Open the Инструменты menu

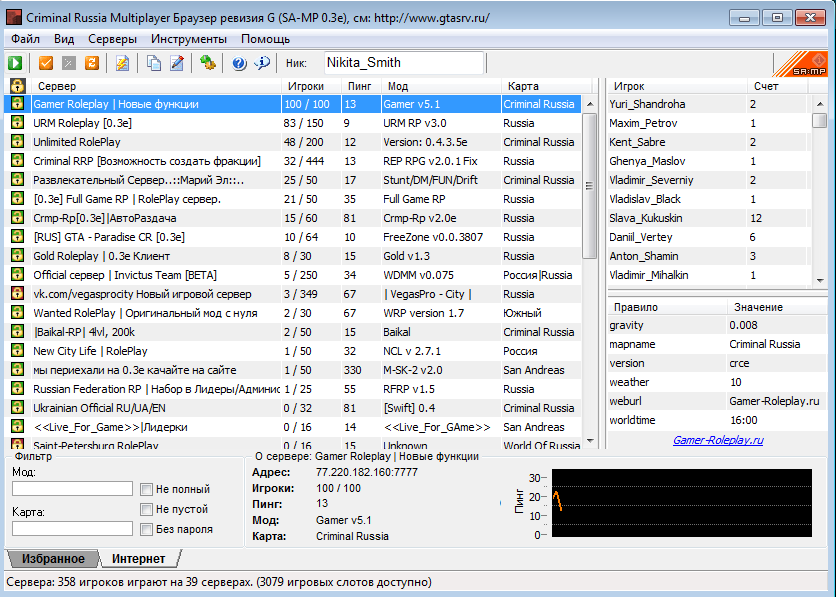click(189, 39)
